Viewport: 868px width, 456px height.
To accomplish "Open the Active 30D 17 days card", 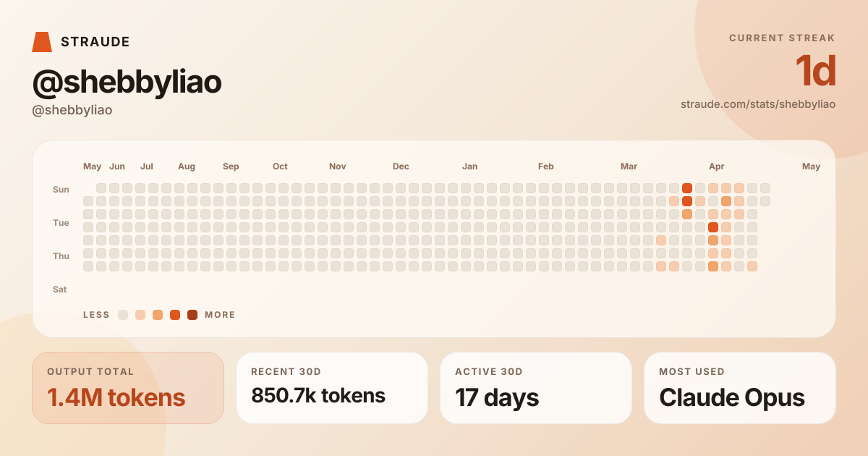I will pyautogui.click(x=536, y=388).
